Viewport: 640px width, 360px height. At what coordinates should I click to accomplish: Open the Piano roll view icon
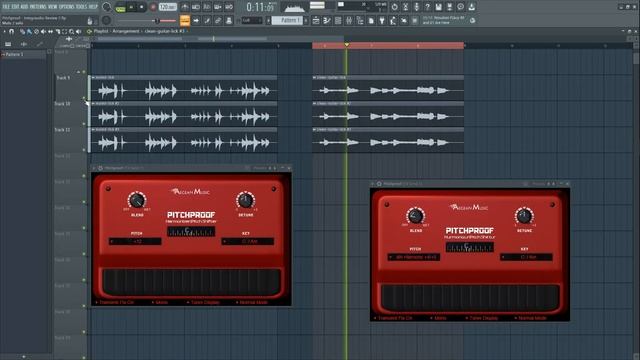327,20
